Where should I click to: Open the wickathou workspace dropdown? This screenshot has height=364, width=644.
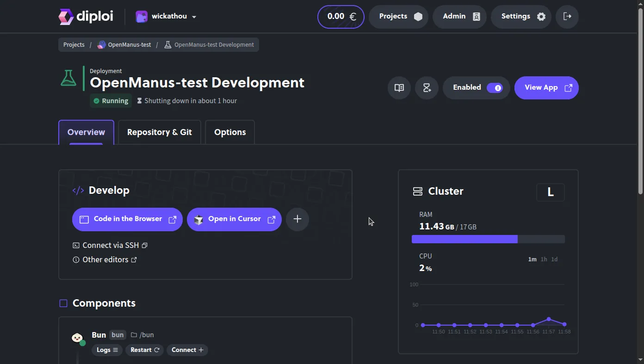[166, 16]
